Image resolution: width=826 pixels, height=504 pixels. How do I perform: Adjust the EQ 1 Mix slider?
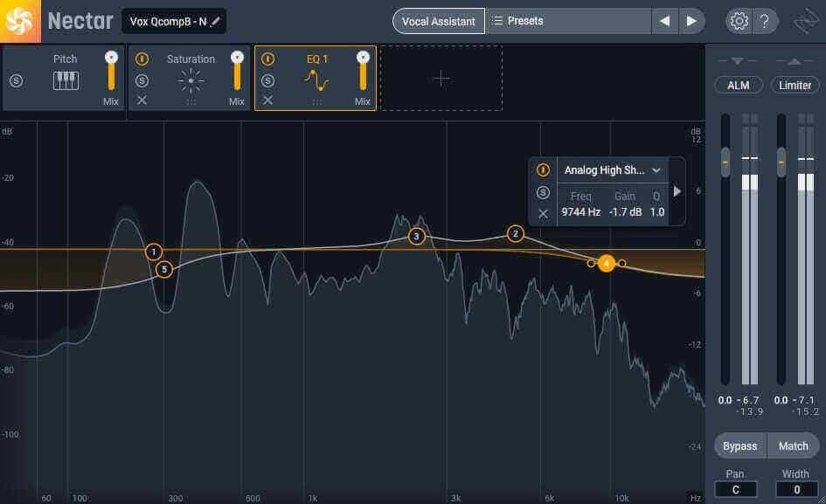pos(363,72)
